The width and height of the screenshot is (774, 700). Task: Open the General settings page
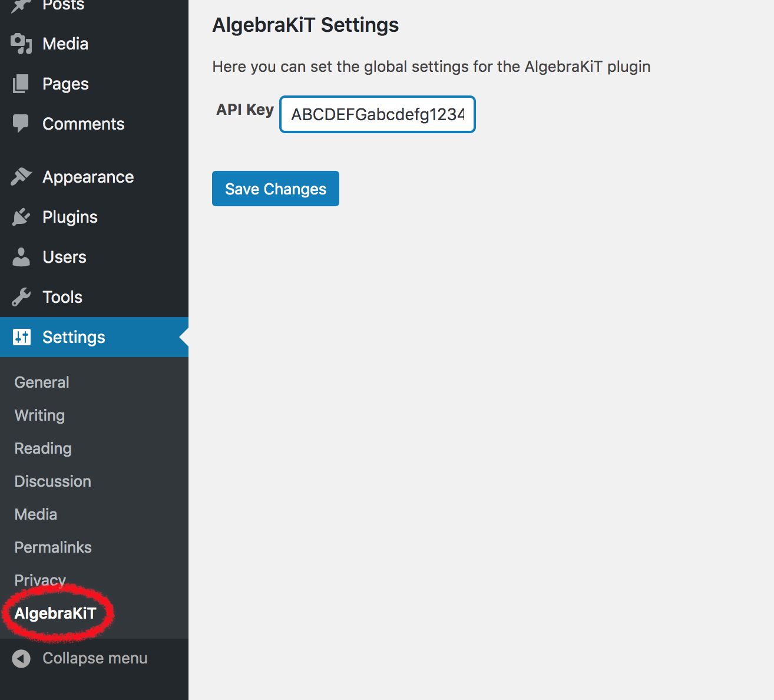coord(41,382)
